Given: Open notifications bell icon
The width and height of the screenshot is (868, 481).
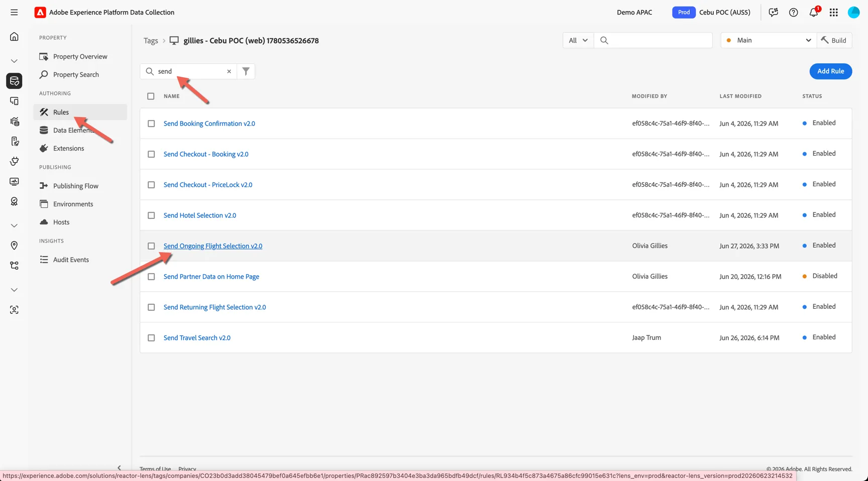Looking at the screenshot, I should pos(813,13).
